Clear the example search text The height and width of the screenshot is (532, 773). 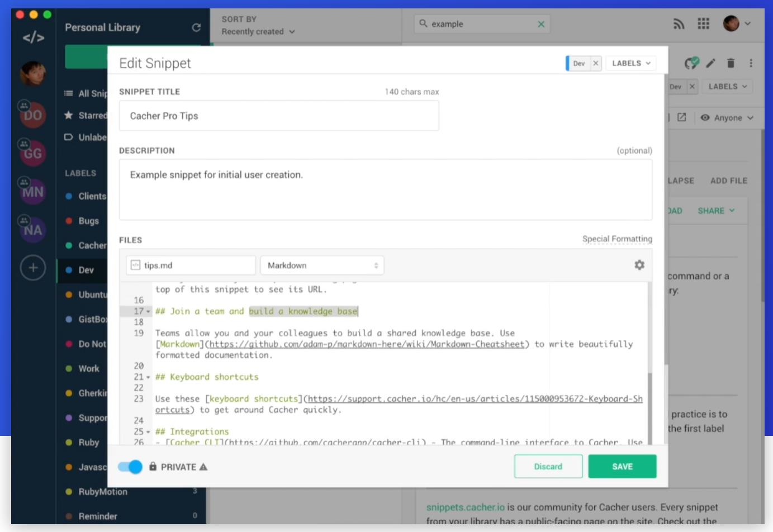540,24
